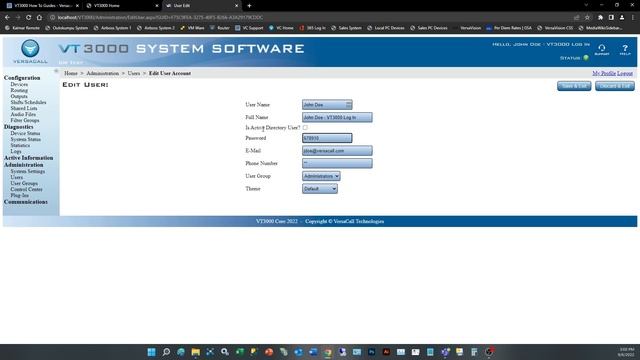Open Photoshop from the taskbar
The height and width of the screenshot is (360, 640).
pyautogui.click(x=371, y=352)
